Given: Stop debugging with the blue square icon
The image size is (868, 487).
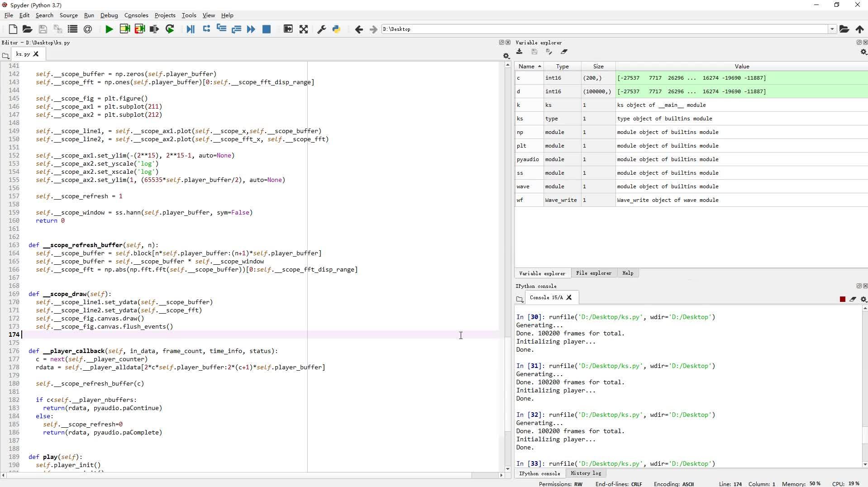Looking at the screenshot, I should click(267, 29).
